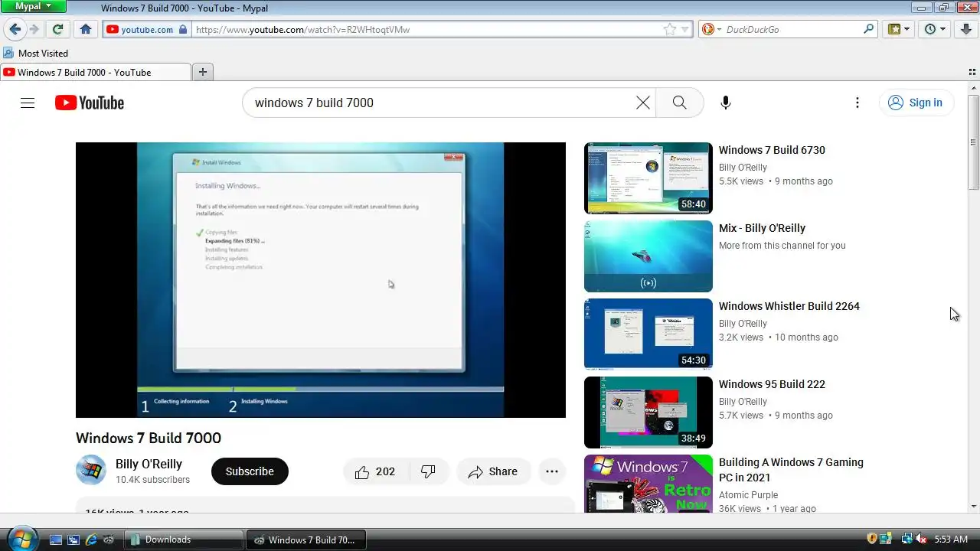Switch to Downloads taskbar window
The image size is (980, 551).
coord(184,540)
